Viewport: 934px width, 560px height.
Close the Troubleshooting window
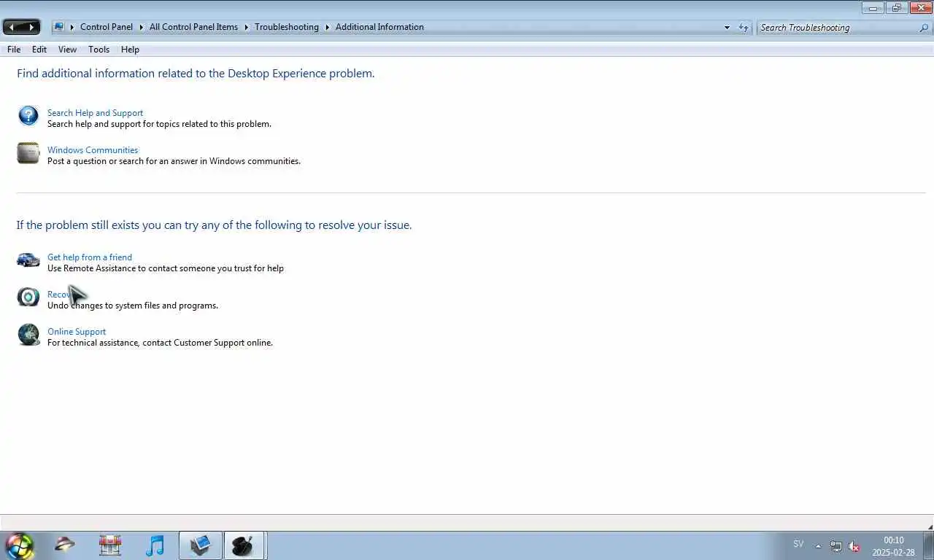coord(920,8)
